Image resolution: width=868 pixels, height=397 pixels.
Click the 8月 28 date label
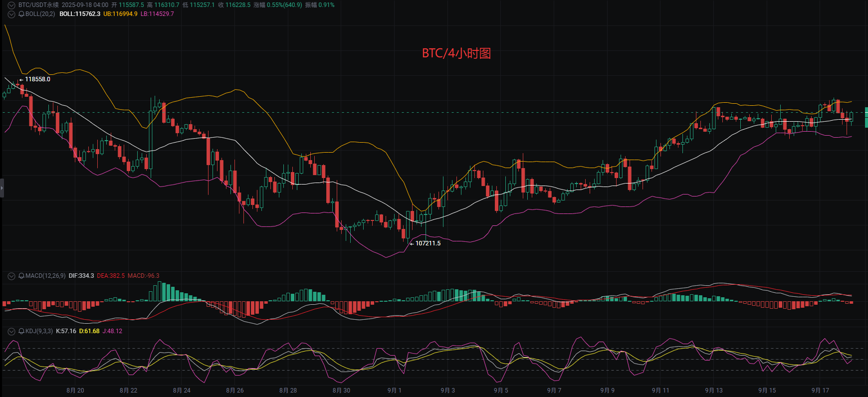288,391
